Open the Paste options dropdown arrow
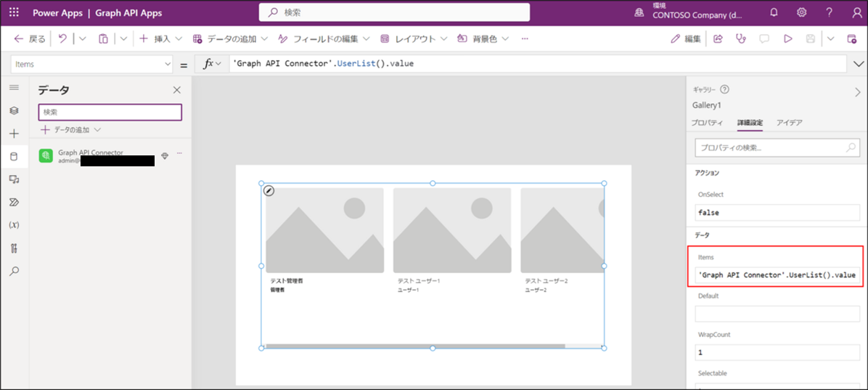 coord(123,38)
